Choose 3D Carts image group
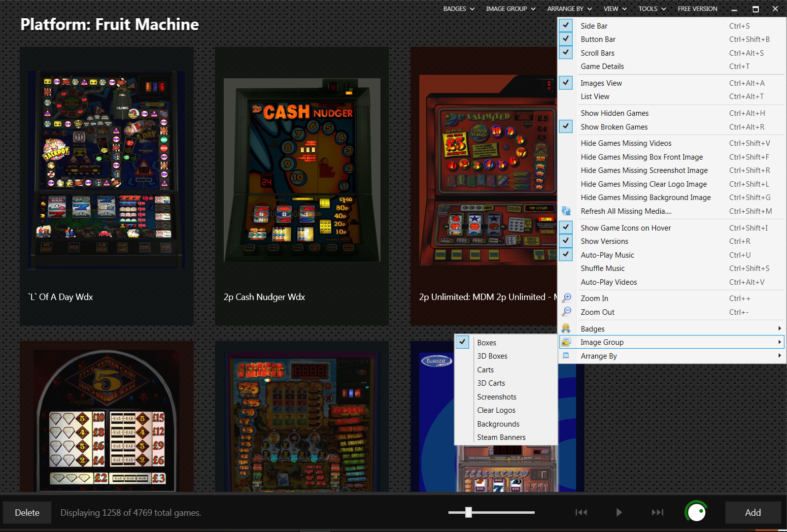Image resolution: width=787 pixels, height=532 pixels. pos(506,383)
